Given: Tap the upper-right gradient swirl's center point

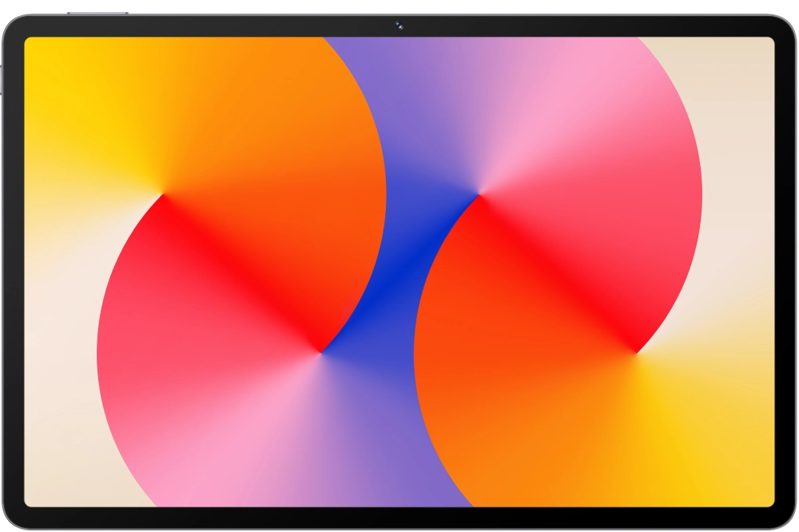Looking at the screenshot, I should click(x=479, y=194).
